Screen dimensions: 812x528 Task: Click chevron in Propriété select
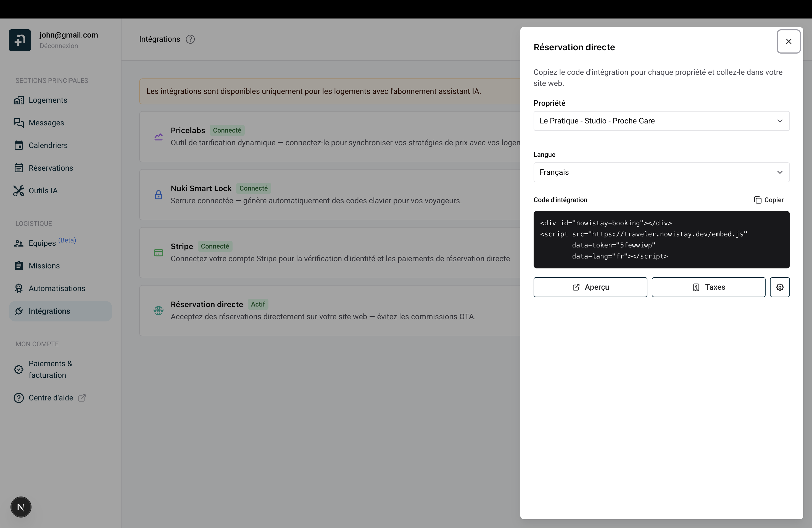point(780,121)
